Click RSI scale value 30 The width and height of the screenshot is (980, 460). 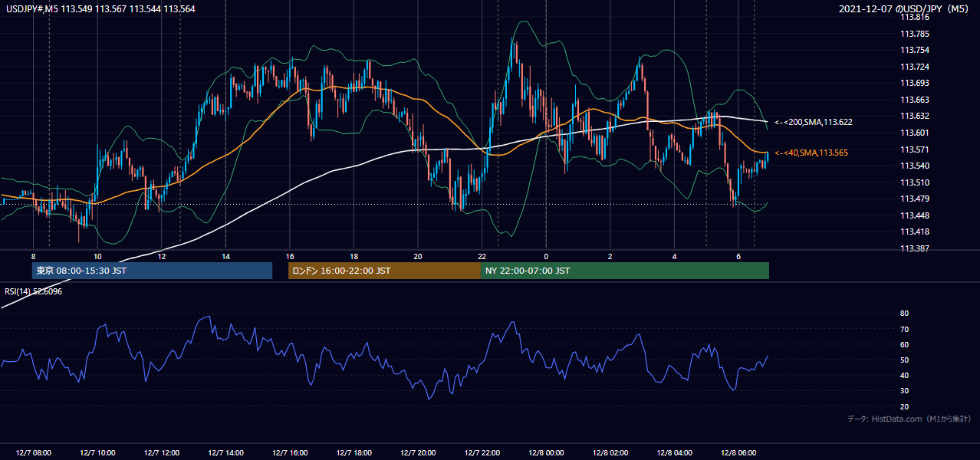click(x=904, y=390)
